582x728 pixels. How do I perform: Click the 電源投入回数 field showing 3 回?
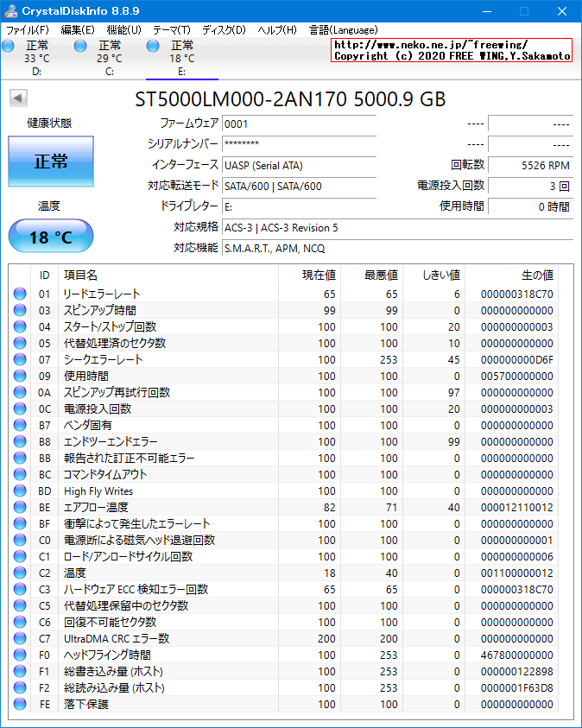pyautogui.click(x=530, y=186)
